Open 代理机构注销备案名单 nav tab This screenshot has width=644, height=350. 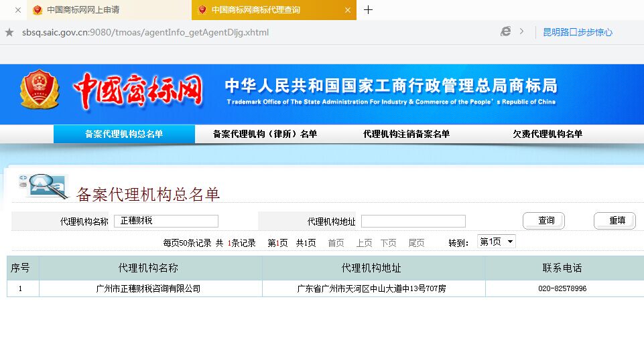(406, 134)
